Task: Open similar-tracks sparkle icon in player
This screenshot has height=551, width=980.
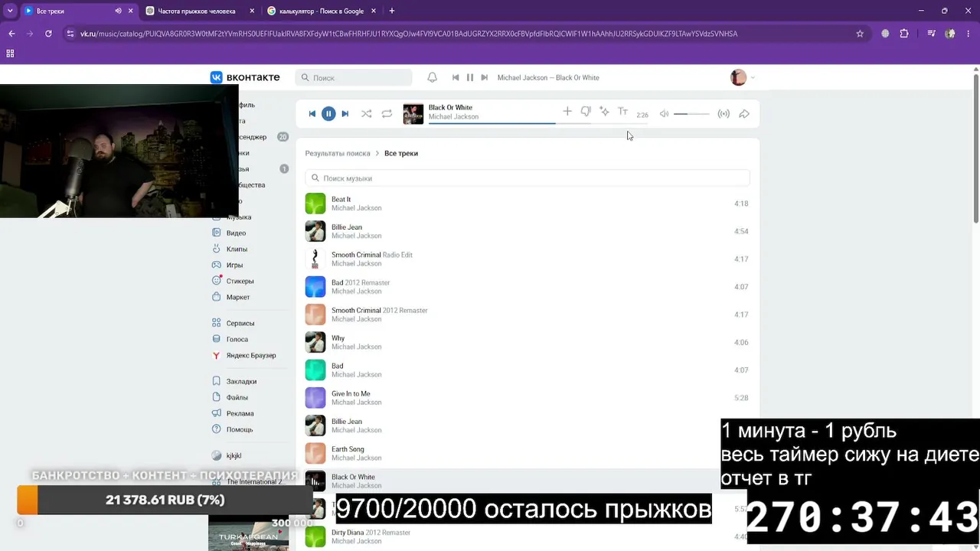Action: [604, 112]
